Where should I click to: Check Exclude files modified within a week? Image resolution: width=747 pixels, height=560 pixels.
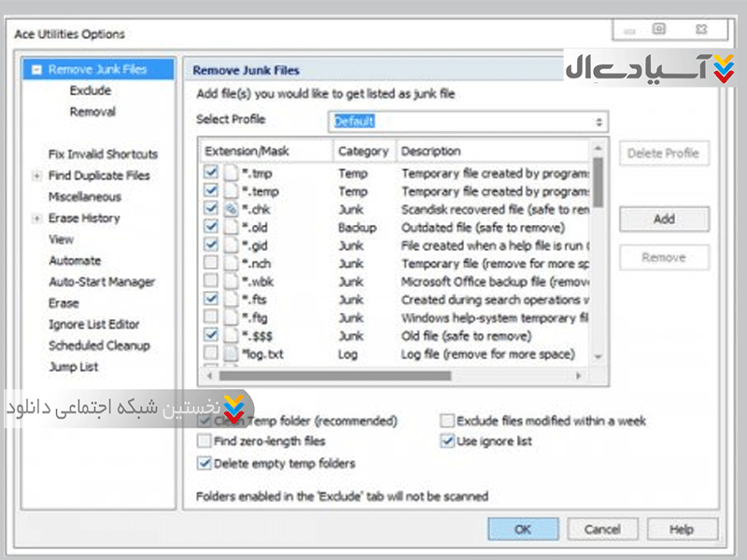coord(447,421)
